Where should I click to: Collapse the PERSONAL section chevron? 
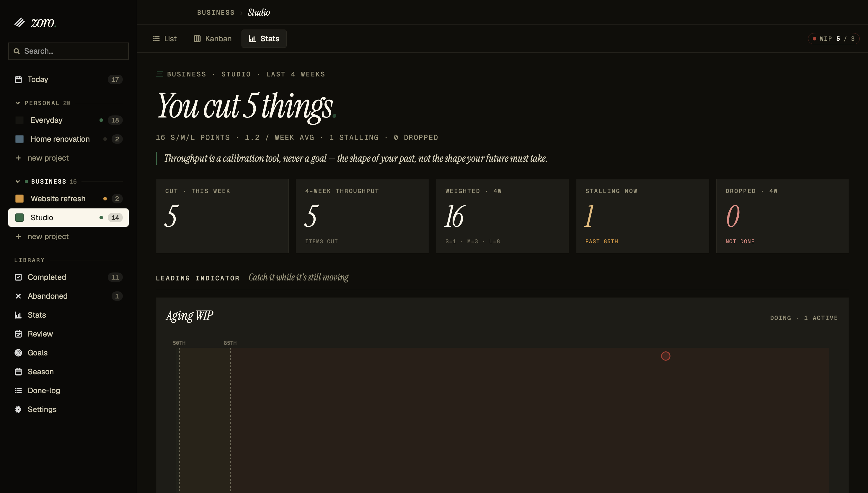tap(18, 103)
